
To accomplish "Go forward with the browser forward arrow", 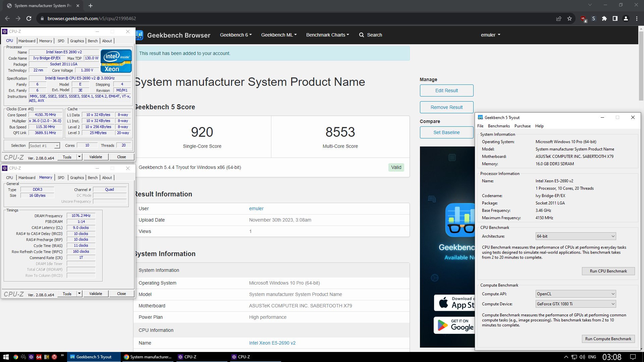I will point(18,18).
